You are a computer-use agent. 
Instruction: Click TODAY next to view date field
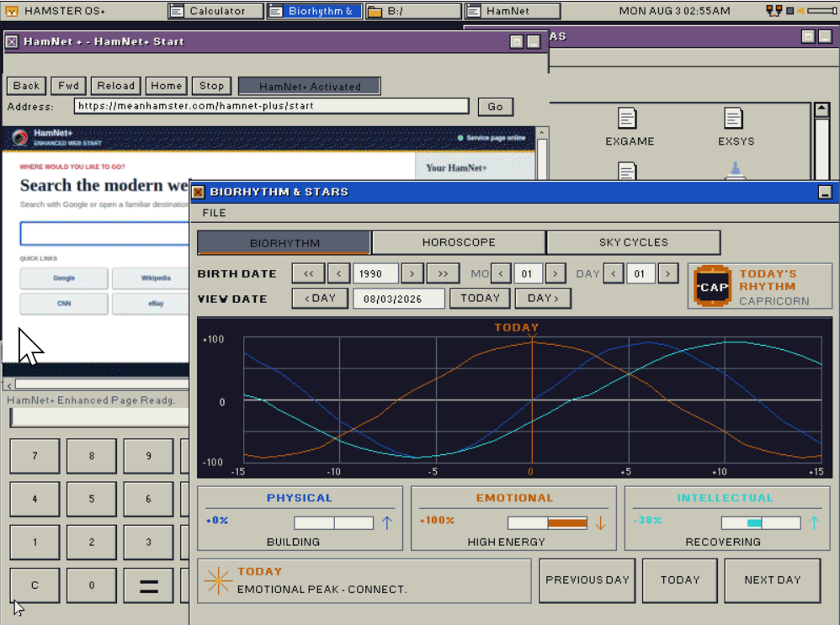[480, 299]
